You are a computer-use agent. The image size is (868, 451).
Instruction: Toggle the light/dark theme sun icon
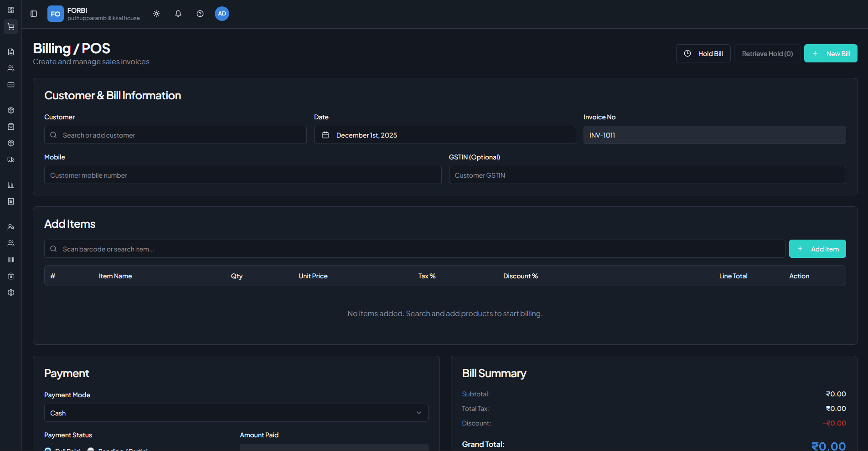(x=156, y=14)
